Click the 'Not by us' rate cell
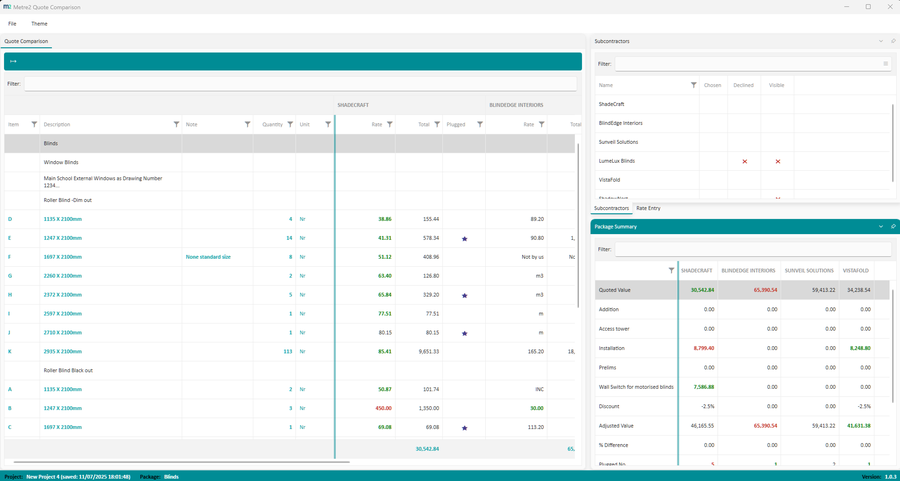 pos(532,257)
